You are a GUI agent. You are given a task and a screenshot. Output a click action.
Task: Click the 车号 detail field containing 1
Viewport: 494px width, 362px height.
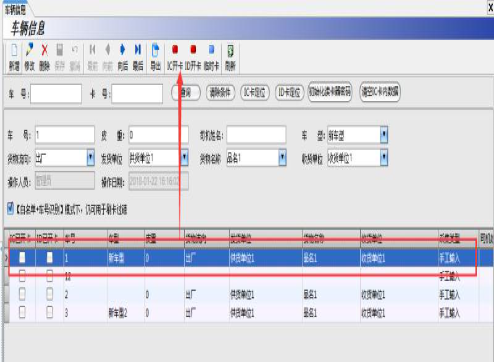click(65, 135)
